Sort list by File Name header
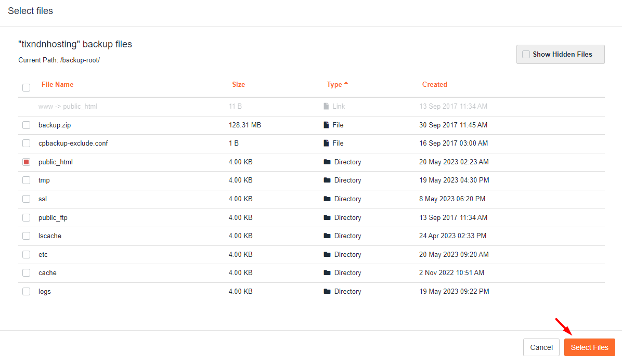The width and height of the screenshot is (622, 364). click(57, 84)
